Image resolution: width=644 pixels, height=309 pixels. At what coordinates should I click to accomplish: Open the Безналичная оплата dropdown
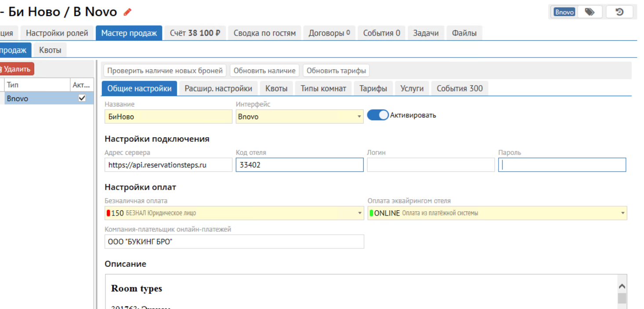pos(360,213)
